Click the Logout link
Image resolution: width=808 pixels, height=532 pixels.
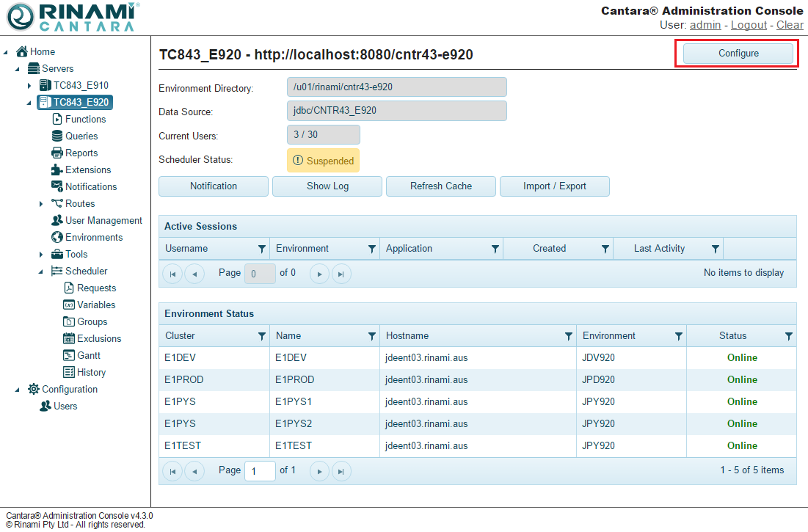pos(749,25)
